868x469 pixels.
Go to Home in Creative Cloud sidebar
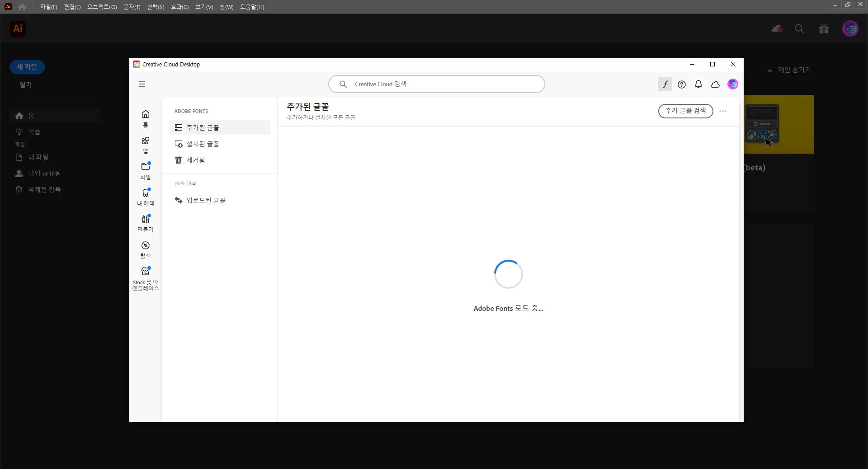pos(146,118)
